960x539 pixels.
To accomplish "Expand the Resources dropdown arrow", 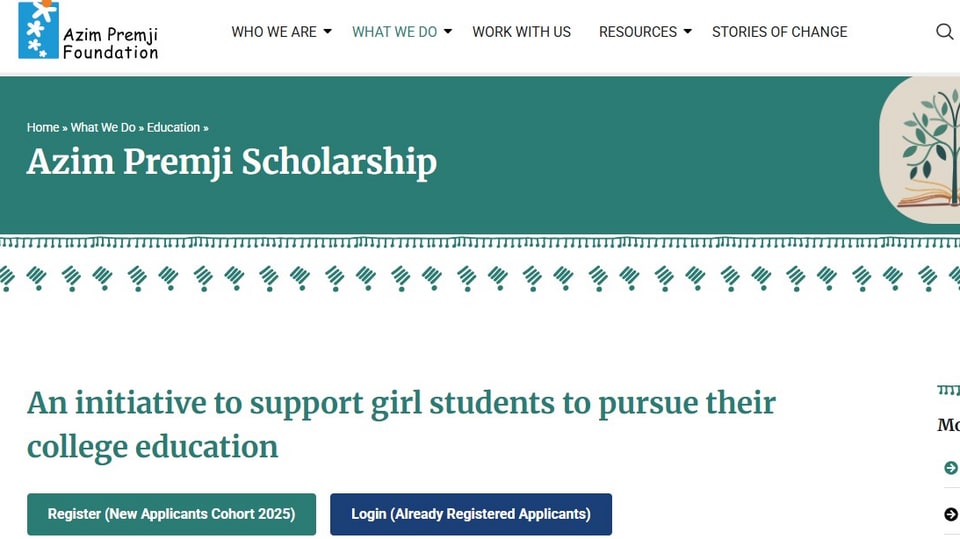I will 688,31.
